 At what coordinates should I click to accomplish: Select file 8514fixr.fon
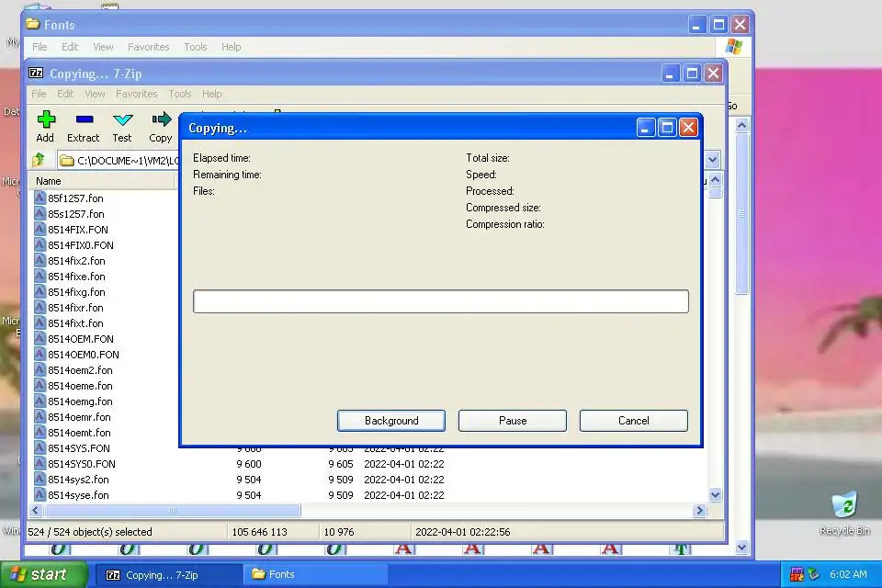pyautogui.click(x=75, y=308)
